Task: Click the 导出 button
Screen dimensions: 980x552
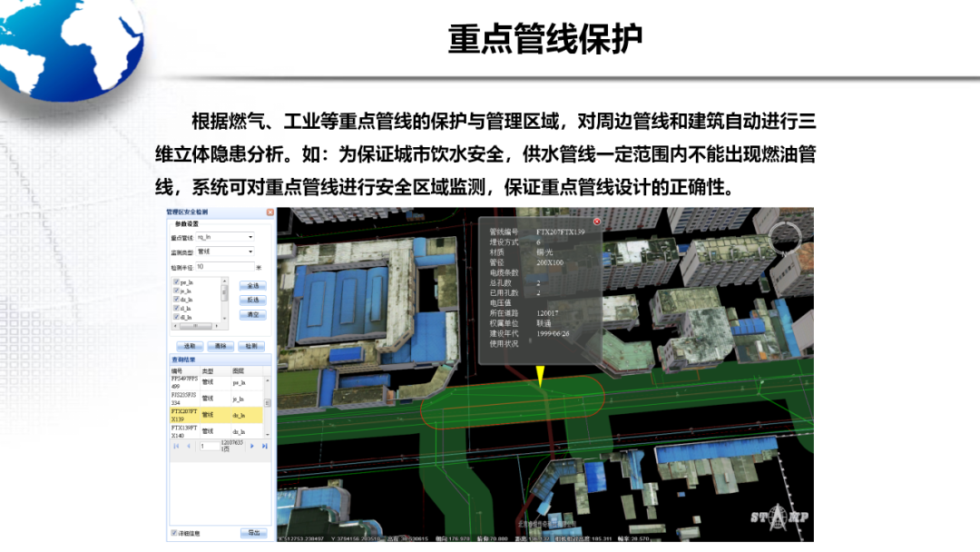Action: [254, 533]
